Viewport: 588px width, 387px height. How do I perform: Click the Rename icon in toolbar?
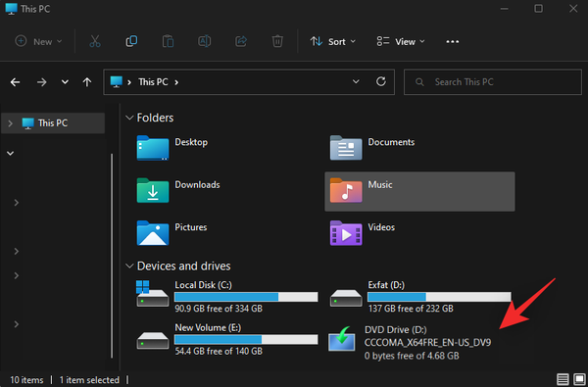tap(205, 41)
